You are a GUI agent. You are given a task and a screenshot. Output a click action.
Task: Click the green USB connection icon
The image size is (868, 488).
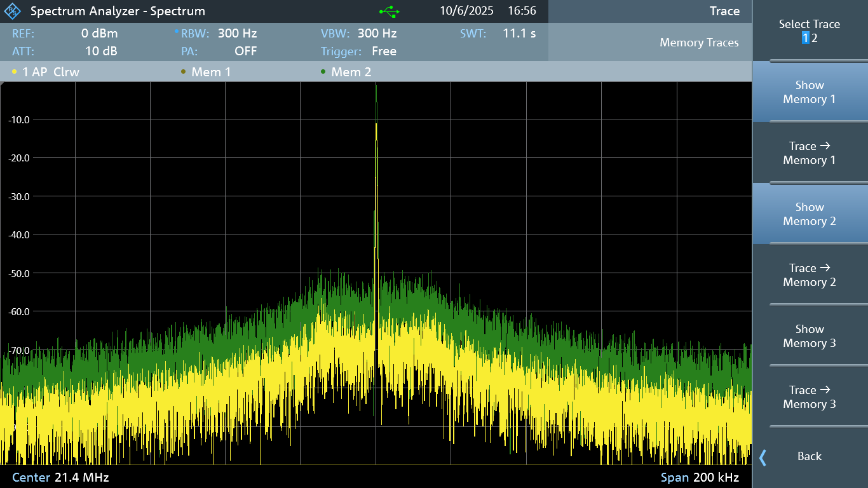[x=389, y=11]
